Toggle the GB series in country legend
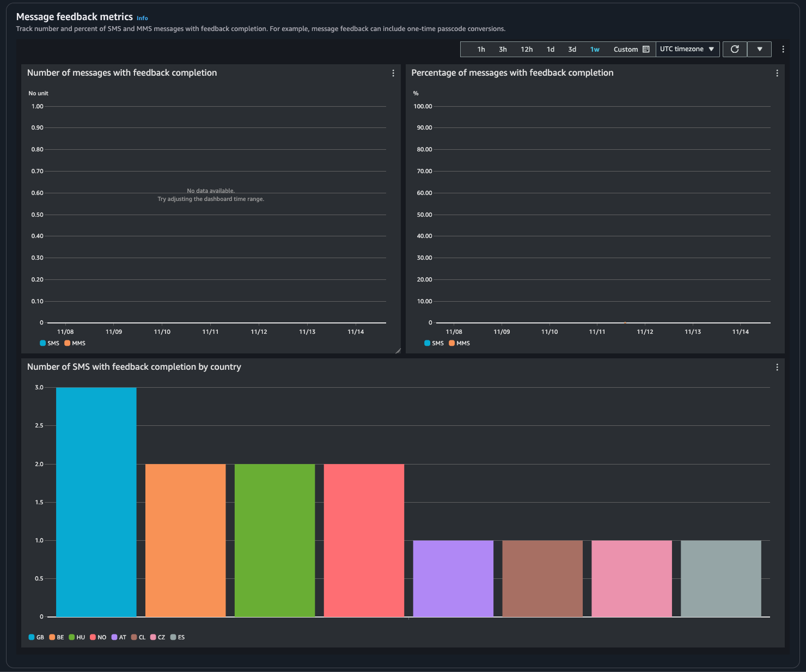This screenshot has width=806, height=672. 36,638
